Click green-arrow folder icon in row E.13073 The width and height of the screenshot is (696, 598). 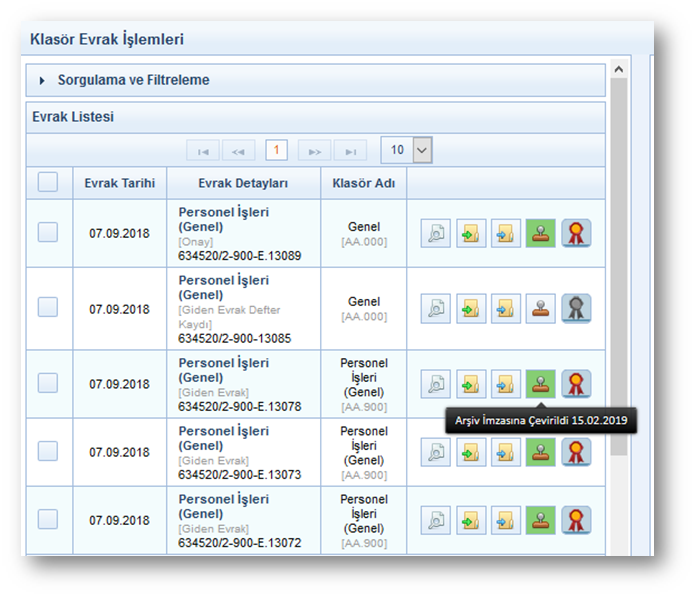(x=471, y=452)
